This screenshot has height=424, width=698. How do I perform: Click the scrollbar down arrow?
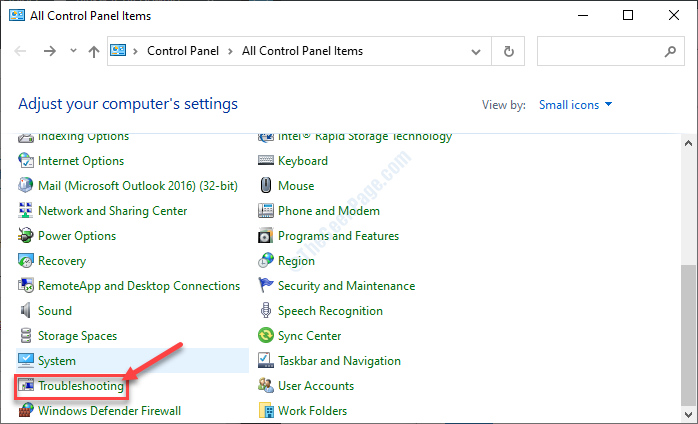(x=688, y=414)
